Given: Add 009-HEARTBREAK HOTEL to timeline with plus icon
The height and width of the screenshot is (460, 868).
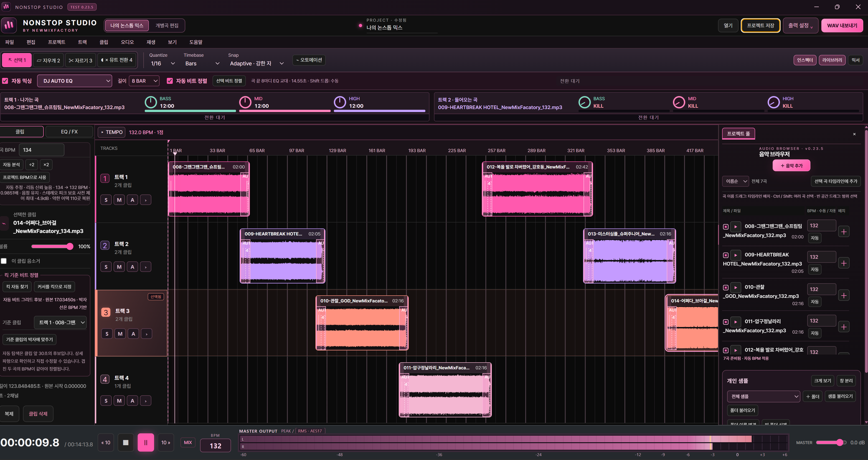Looking at the screenshot, I should click(844, 263).
